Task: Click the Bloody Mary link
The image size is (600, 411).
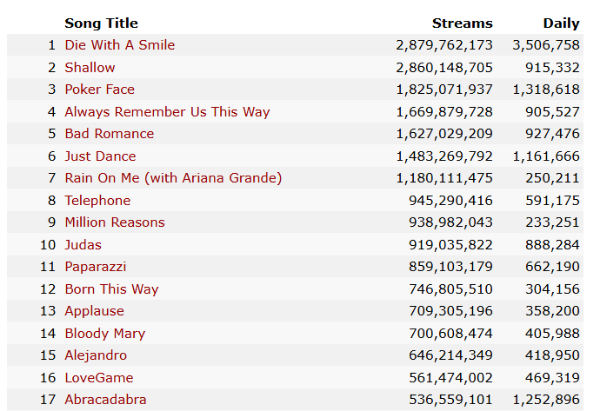Action: point(105,333)
